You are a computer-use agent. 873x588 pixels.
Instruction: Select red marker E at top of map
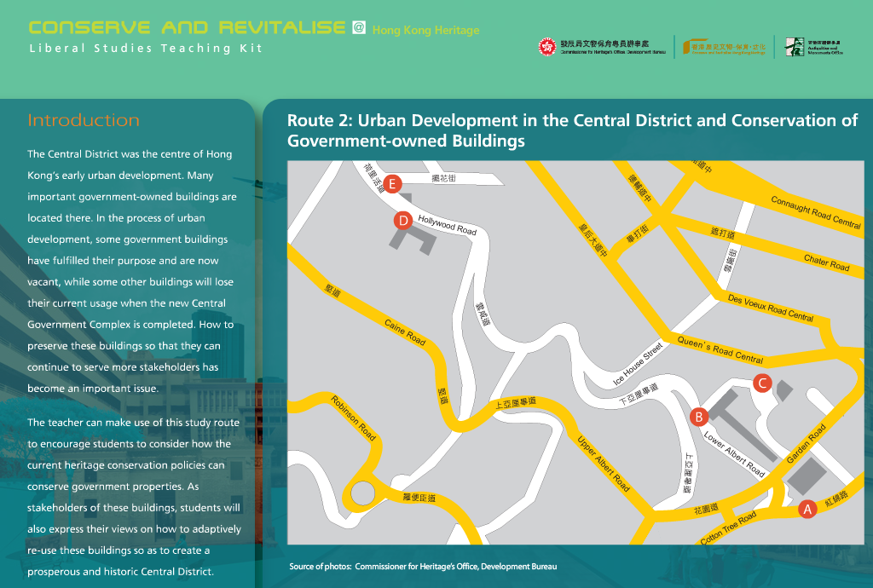pos(391,183)
